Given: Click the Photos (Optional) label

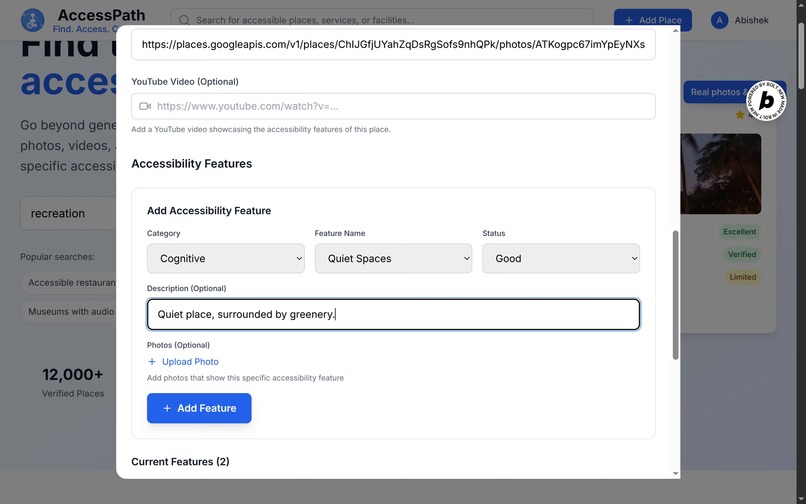Looking at the screenshot, I should pos(178,345).
